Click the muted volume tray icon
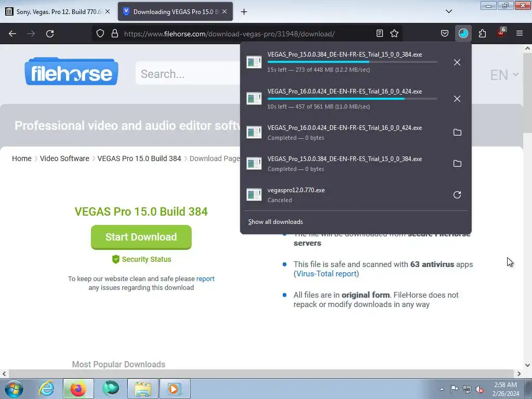The width and height of the screenshot is (532, 399). pos(480,389)
